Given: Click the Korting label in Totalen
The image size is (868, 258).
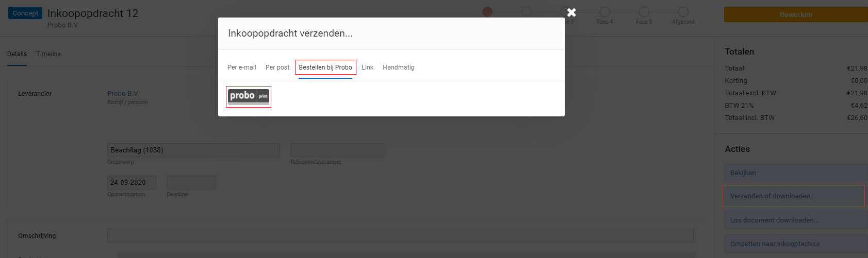Looking at the screenshot, I should 736,81.
